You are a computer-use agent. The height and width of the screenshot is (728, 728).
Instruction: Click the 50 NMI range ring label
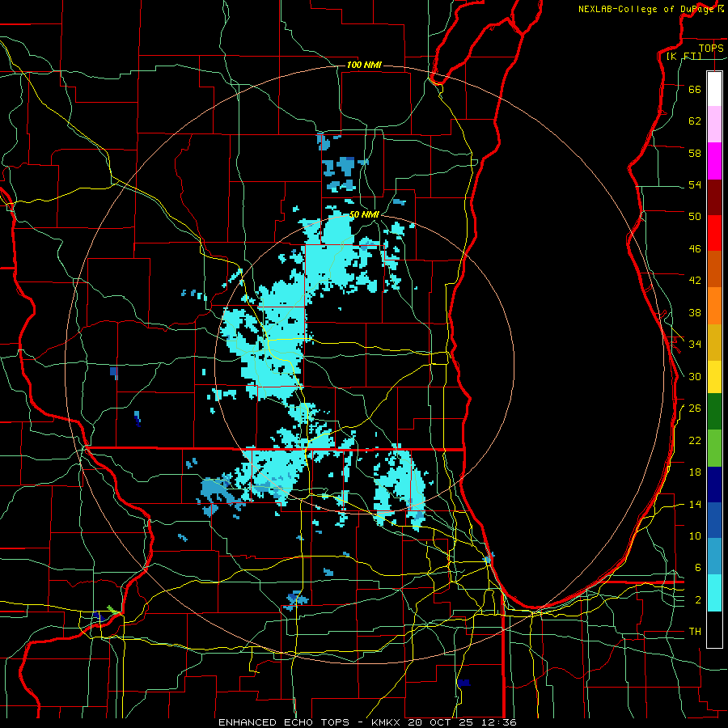point(365,214)
